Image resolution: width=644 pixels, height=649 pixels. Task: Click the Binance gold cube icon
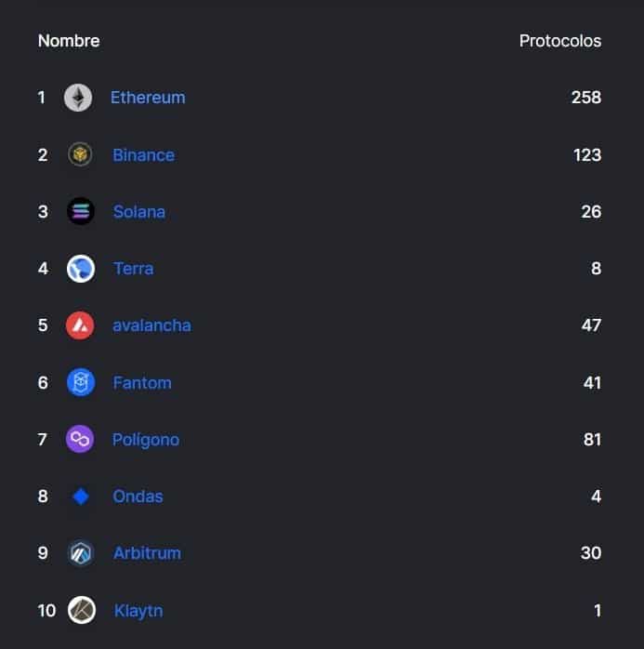[80, 154]
